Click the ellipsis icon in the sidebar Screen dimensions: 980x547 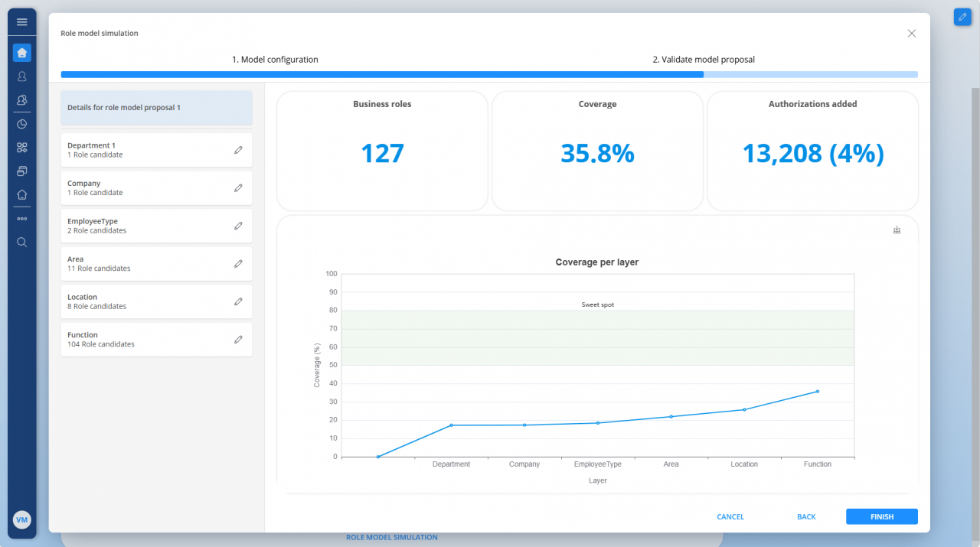pos(21,218)
